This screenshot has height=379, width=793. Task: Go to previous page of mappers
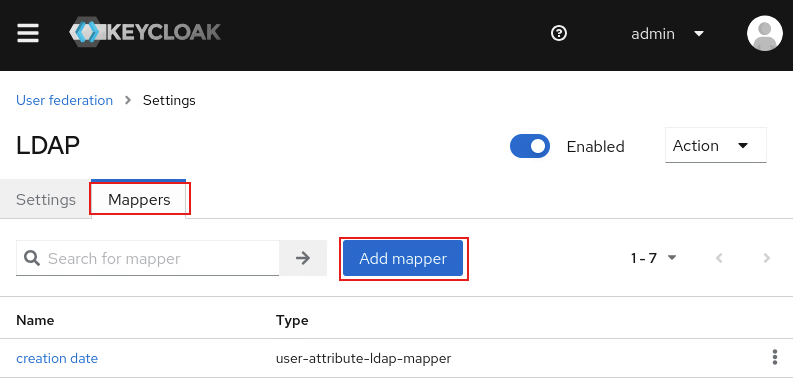click(x=719, y=258)
